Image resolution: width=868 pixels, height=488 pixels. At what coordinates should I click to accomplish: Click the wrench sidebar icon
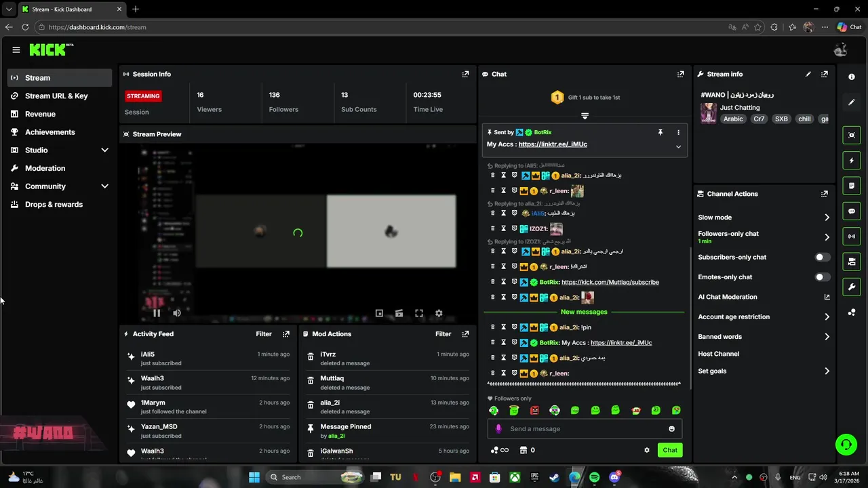coord(852,287)
